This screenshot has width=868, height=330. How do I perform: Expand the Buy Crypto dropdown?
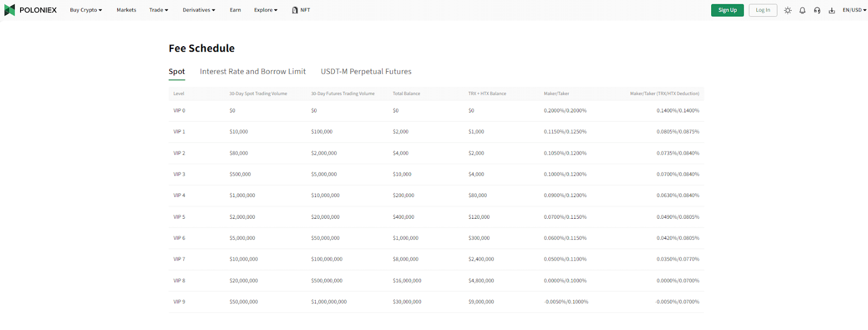coord(86,10)
